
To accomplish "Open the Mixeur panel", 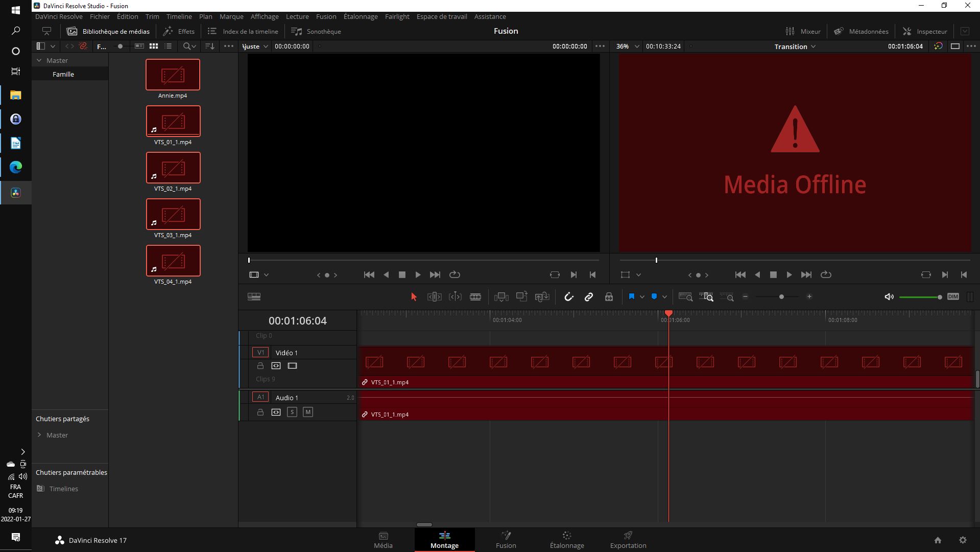I will coord(803,31).
